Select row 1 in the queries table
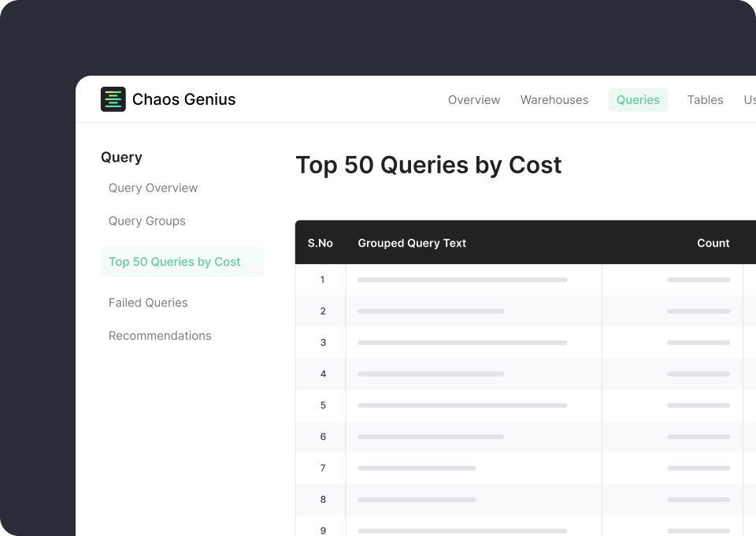This screenshot has height=536, width=756. pyautogui.click(x=472, y=280)
